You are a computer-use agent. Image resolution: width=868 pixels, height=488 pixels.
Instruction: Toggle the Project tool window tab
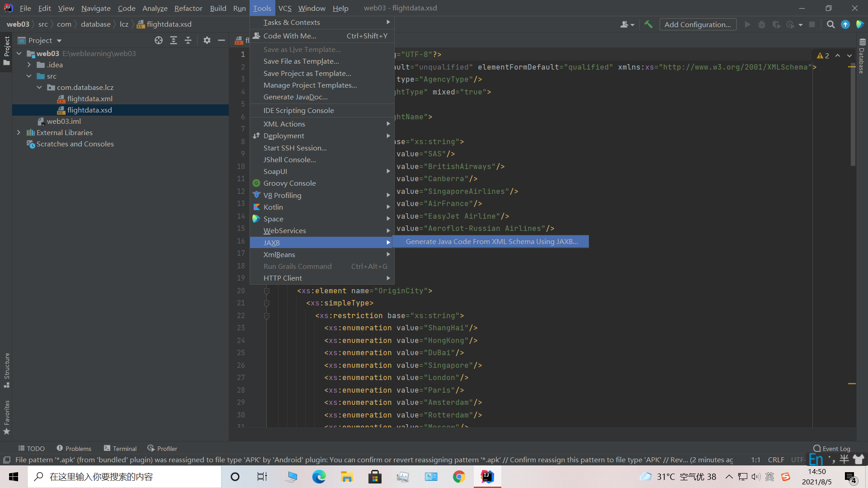[6, 51]
